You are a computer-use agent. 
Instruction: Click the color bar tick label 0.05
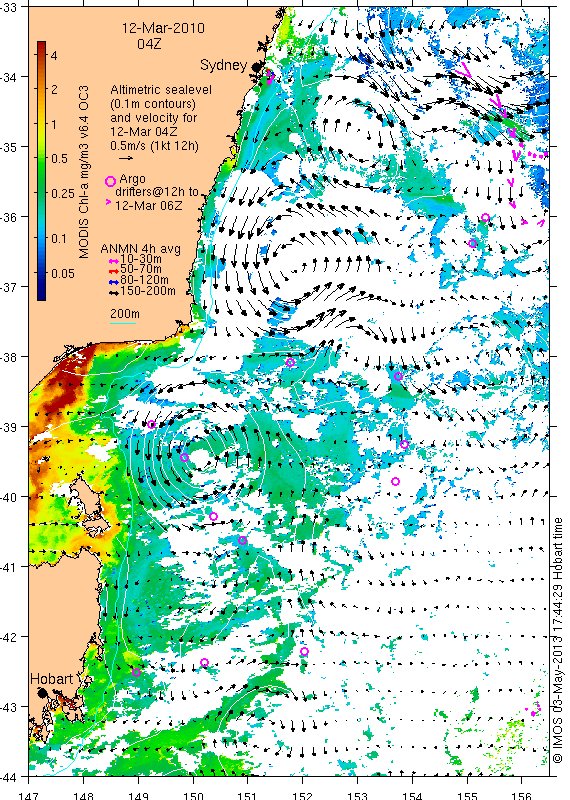[x=63, y=273]
